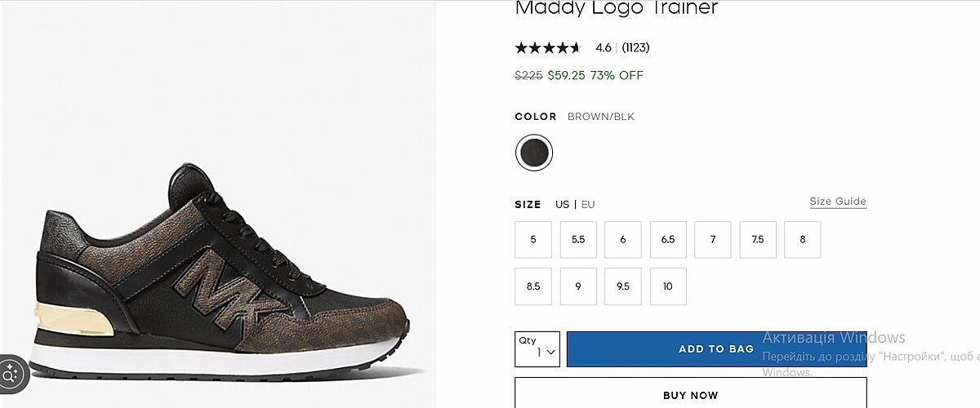Click the image zoom magnifier icon

(x=11, y=375)
